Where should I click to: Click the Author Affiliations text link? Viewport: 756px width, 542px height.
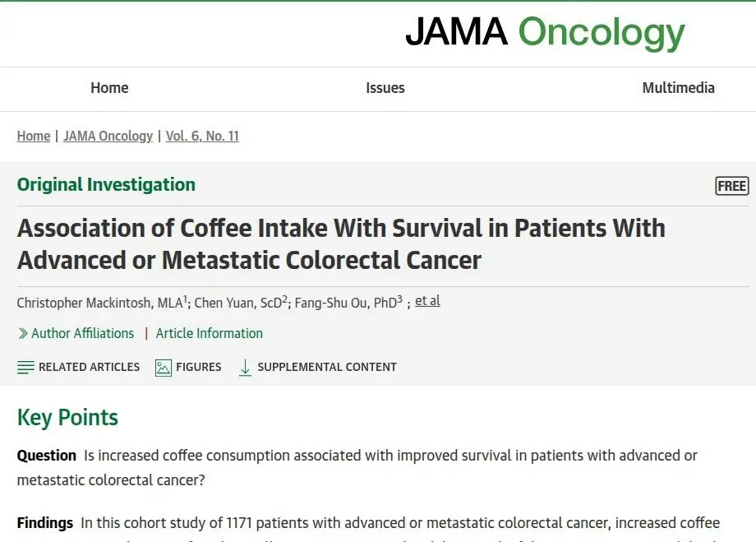[82, 333]
